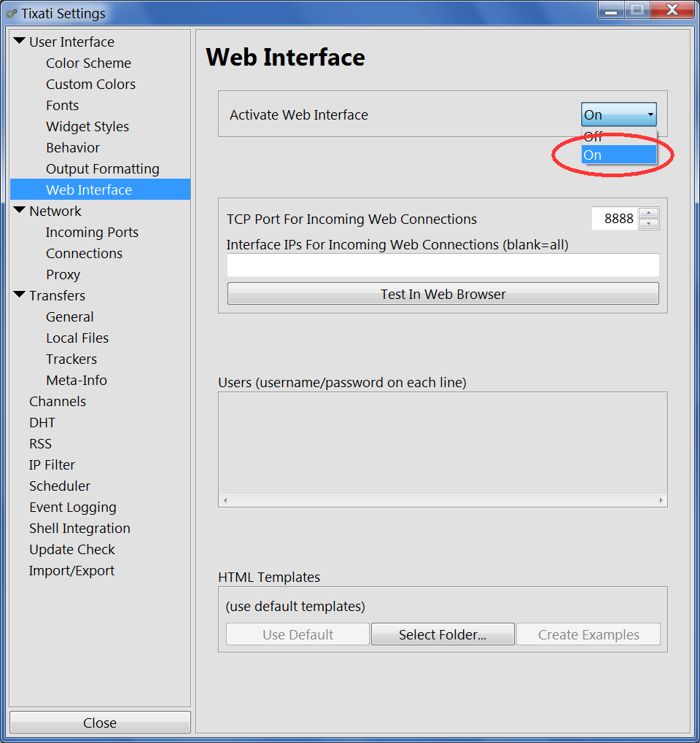
Task: Open the Activate Web Interface dropdown
Action: point(618,114)
